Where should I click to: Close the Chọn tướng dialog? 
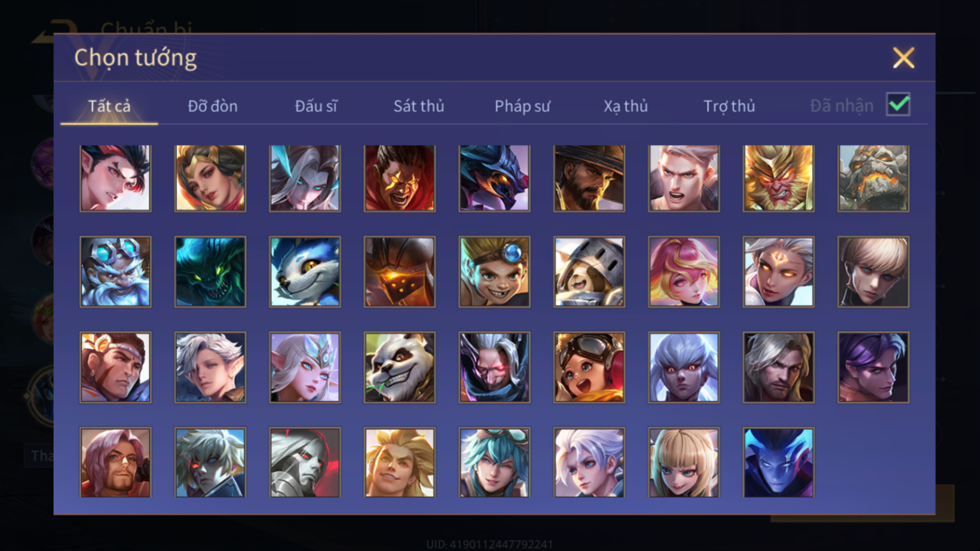tap(903, 58)
